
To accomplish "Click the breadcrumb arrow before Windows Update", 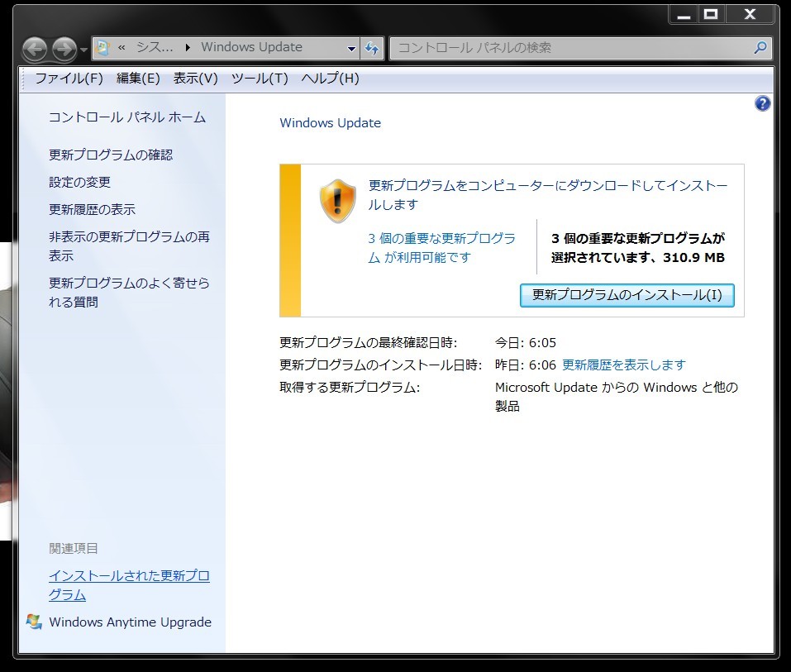I will coord(188,48).
